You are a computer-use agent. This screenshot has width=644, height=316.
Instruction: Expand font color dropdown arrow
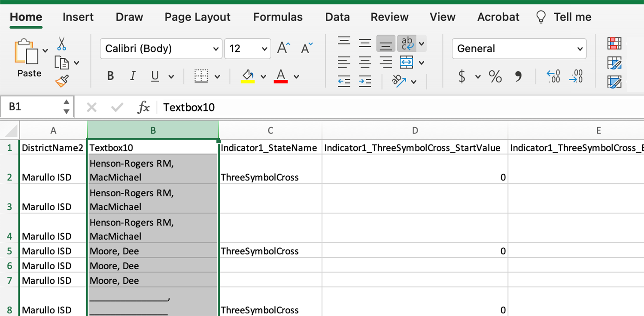pos(296,77)
